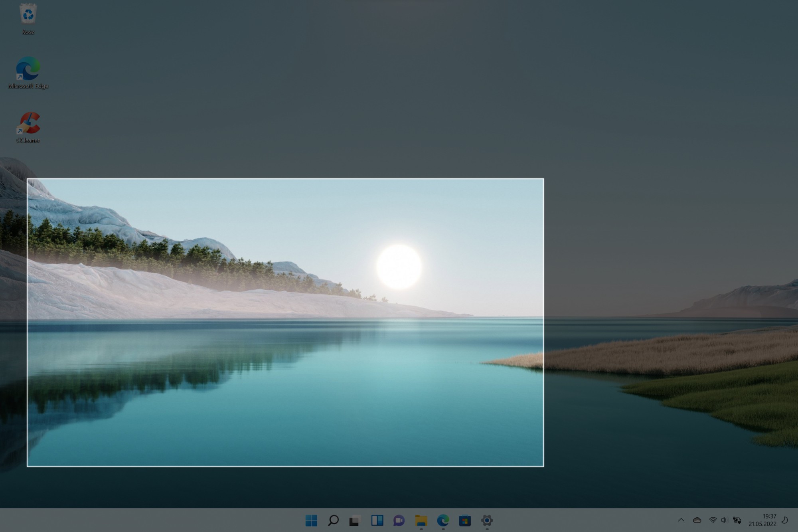This screenshot has width=798, height=532.
Task: Select the Kosz recycle bin icon
Action: point(28,16)
